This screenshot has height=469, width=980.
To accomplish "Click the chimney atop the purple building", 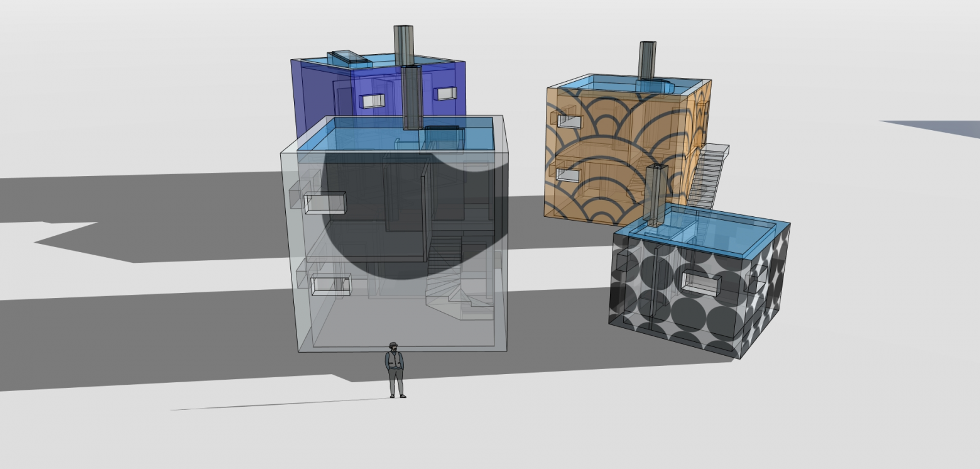I will click(403, 45).
